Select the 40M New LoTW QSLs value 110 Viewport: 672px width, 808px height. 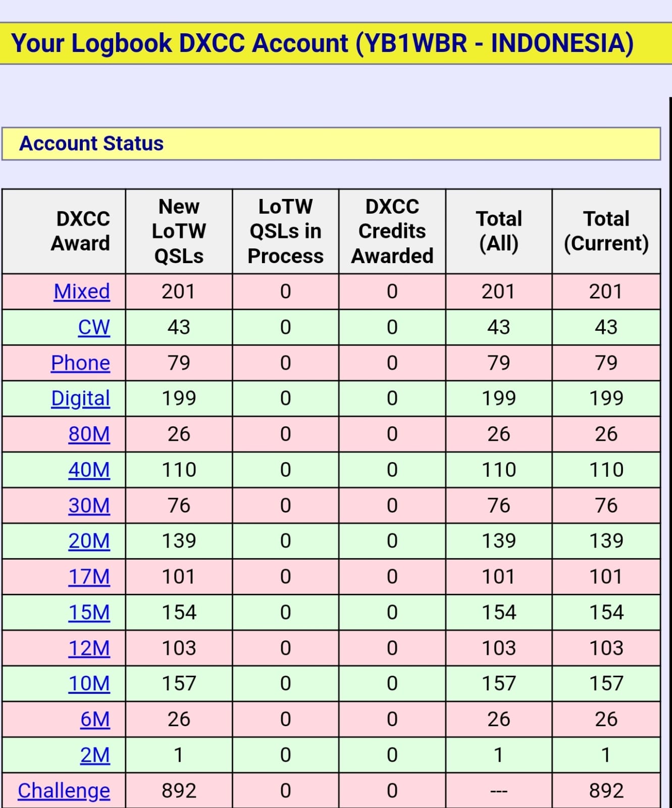coord(179,470)
